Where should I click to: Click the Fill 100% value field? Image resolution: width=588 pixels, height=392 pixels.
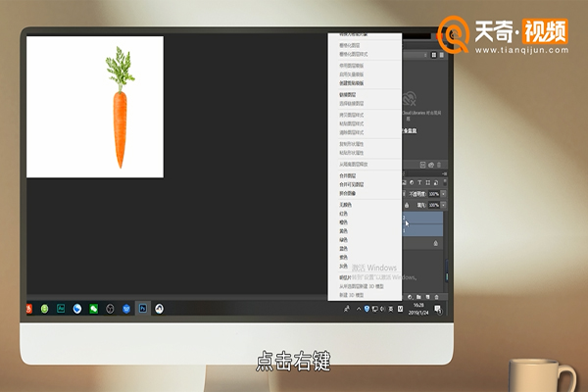coord(434,205)
